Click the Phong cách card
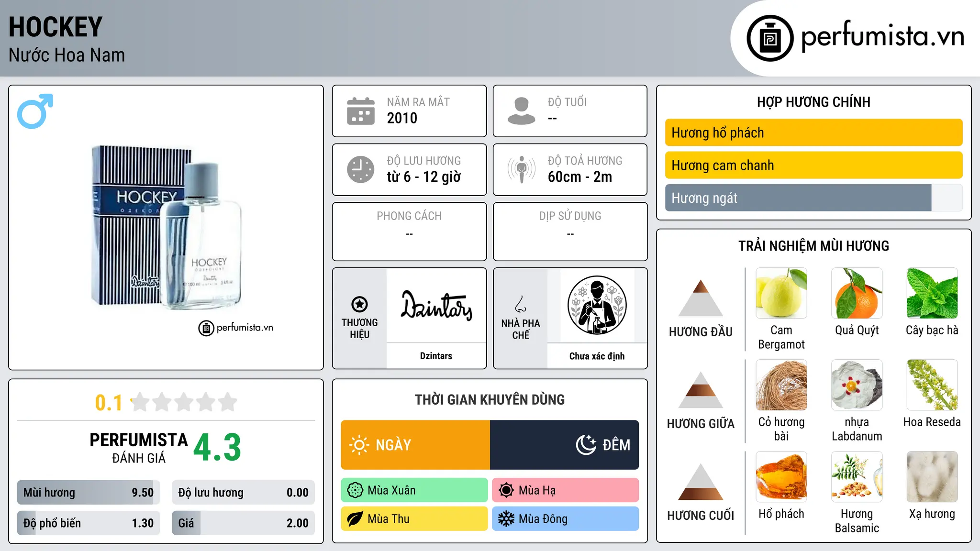Viewport: 980px width, 551px height. pyautogui.click(x=409, y=231)
